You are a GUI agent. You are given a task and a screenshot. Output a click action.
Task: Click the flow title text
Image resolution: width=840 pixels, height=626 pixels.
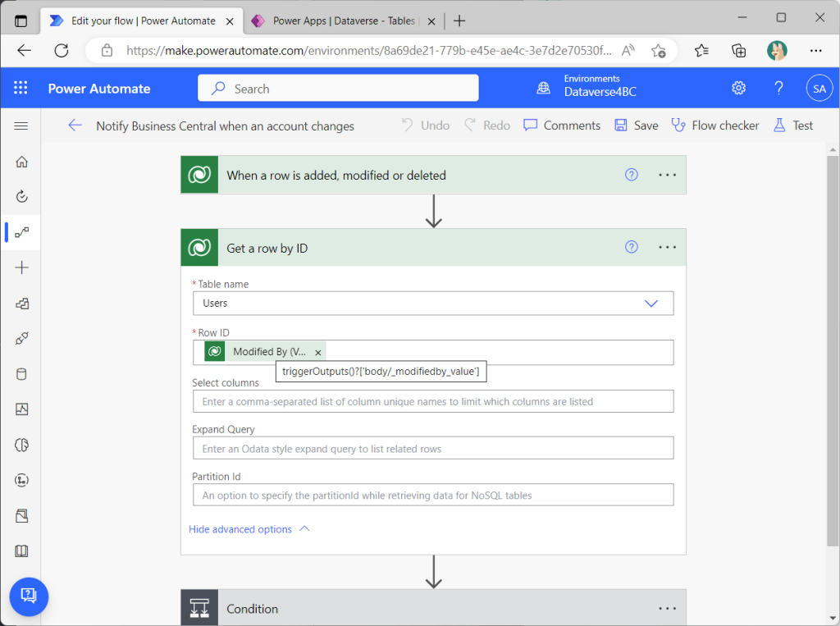(225, 126)
